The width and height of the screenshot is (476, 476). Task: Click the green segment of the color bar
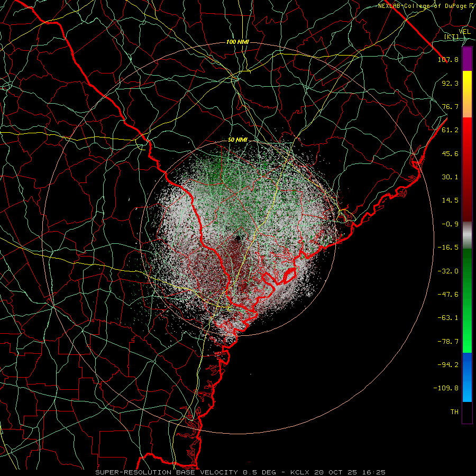tap(467, 301)
